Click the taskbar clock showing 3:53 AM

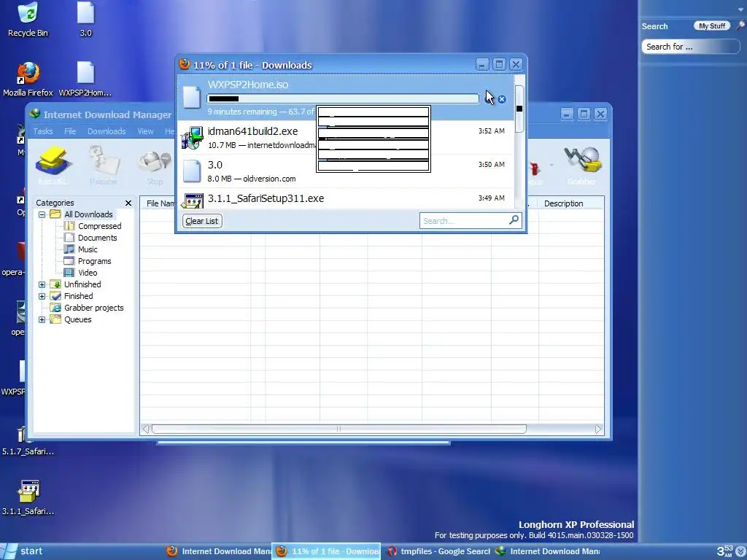click(724, 551)
